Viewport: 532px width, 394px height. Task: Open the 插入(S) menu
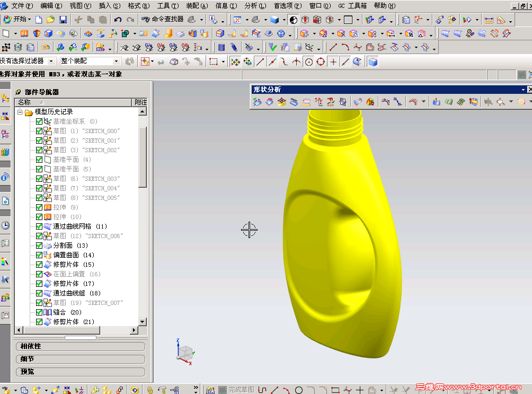click(x=110, y=6)
